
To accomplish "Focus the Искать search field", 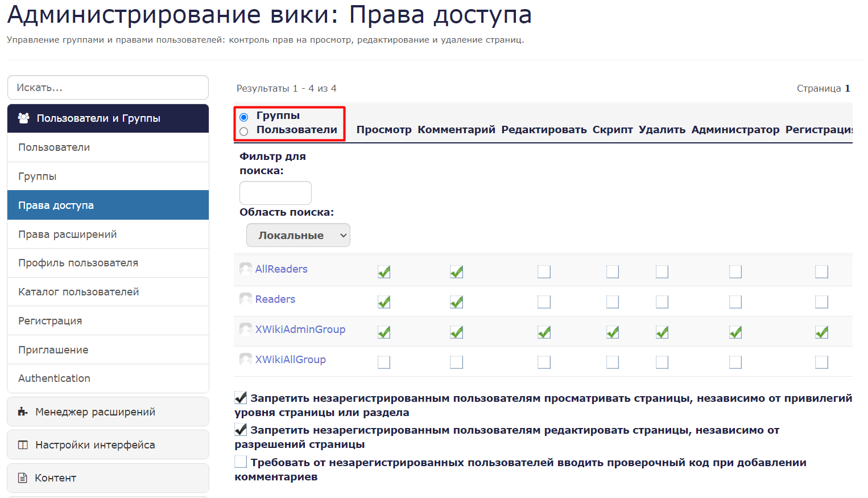I will coord(108,88).
